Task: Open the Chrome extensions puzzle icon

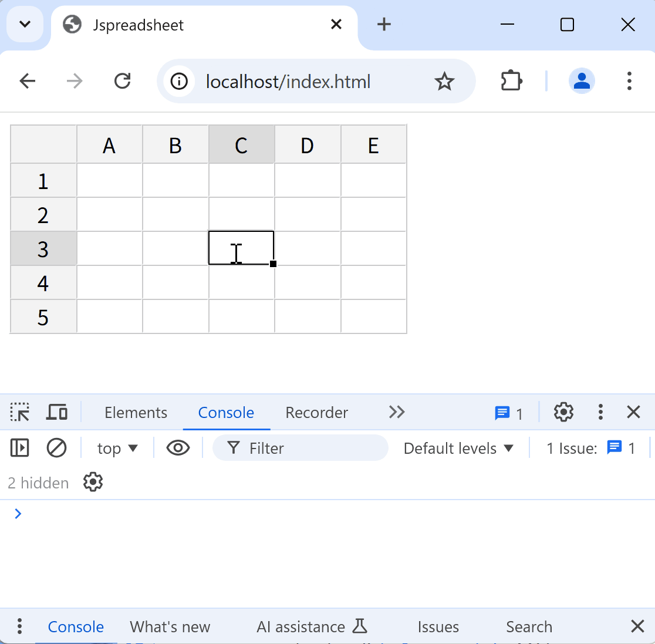Action: tap(511, 81)
